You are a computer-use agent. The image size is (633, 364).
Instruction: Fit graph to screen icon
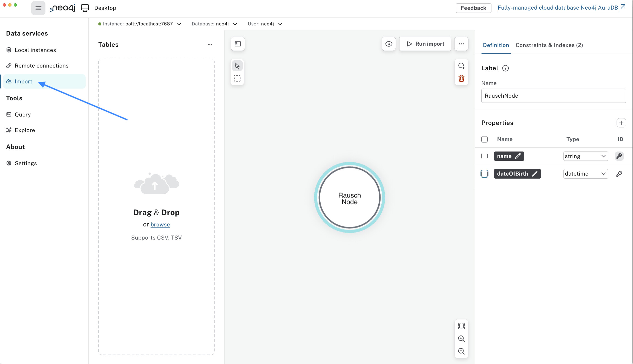(461, 326)
